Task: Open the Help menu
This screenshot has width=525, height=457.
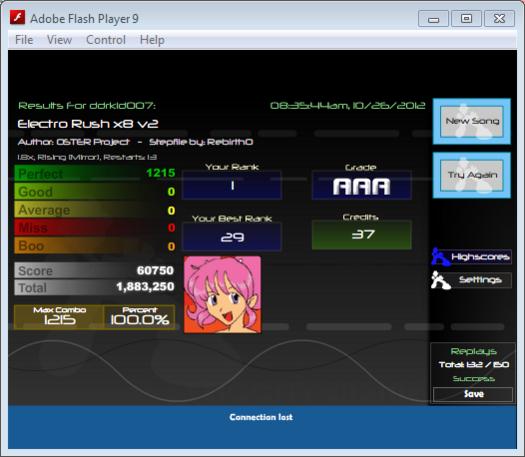Action: [x=152, y=40]
